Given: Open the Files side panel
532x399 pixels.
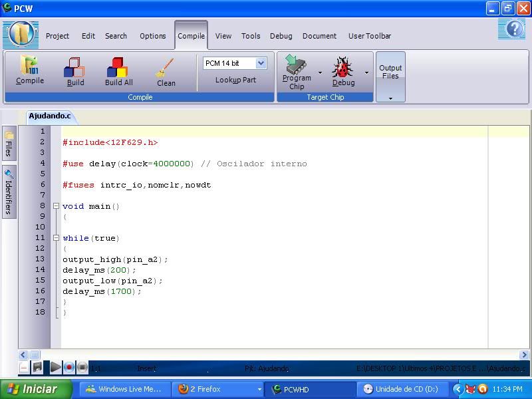Looking at the screenshot, I should 9,144.
